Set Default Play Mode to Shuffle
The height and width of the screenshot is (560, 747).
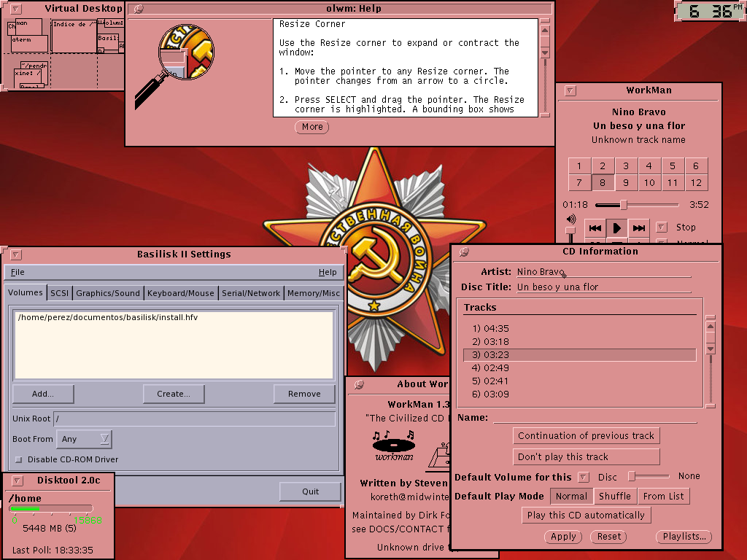[615, 496]
